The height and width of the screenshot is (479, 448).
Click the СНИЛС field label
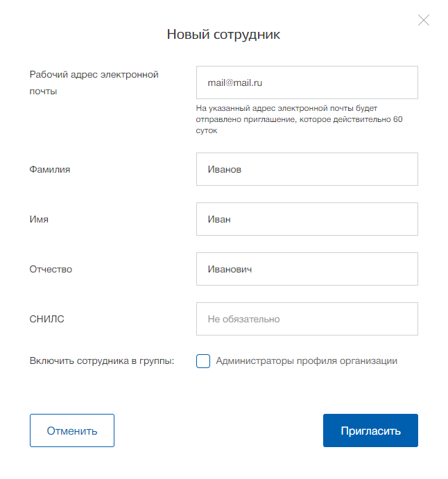click(46, 319)
